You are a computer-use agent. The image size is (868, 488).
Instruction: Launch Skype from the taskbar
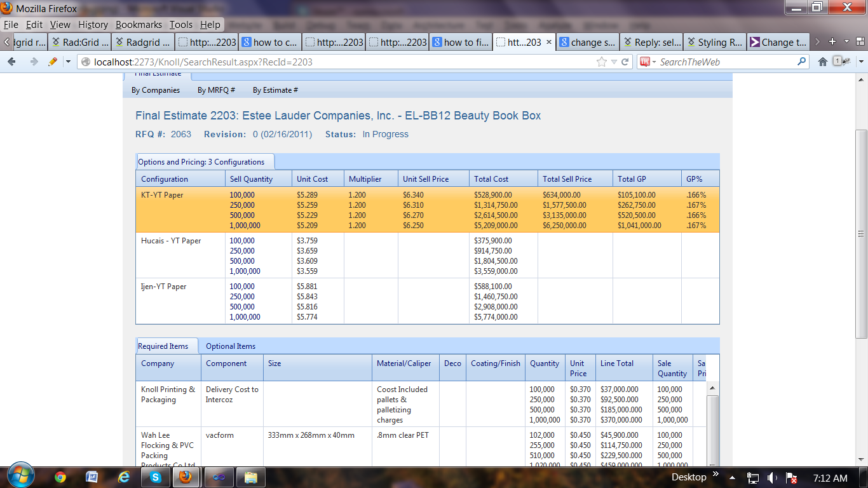click(x=155, y=477)
